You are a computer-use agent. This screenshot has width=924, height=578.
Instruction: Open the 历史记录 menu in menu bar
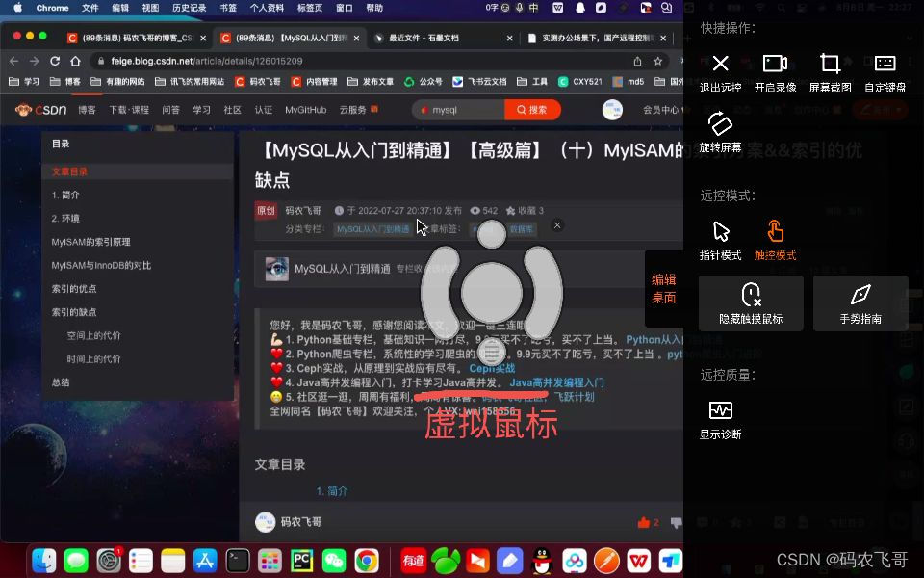point(190,8)
